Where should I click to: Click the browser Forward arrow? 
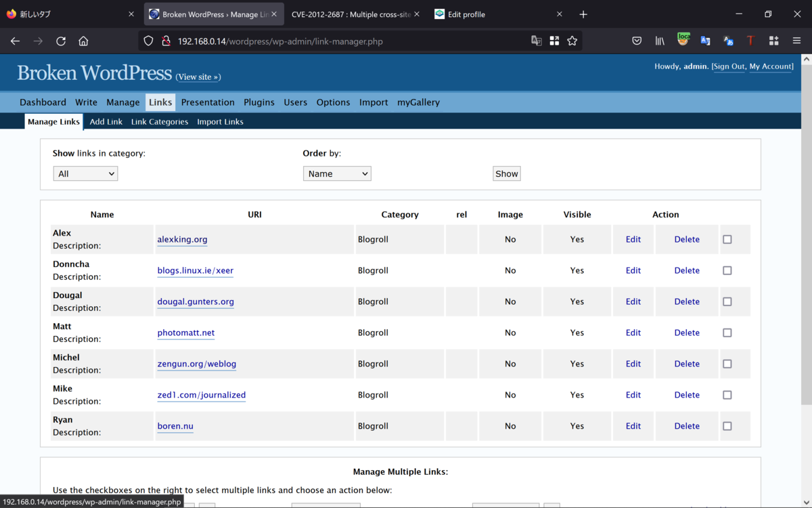pos(38,41)
